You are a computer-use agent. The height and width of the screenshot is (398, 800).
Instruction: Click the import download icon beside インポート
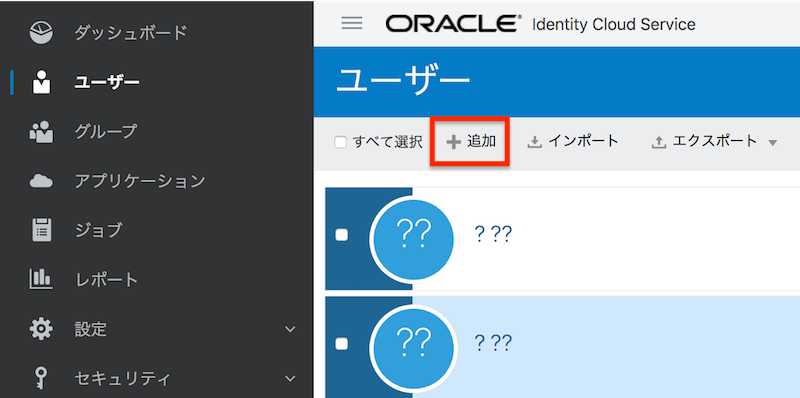(534, 142)
